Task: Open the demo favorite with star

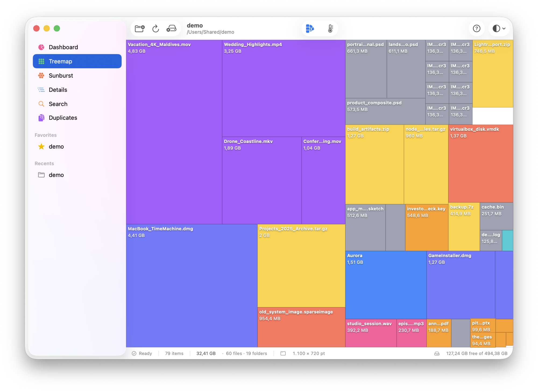Action: [x=77, y=146]
